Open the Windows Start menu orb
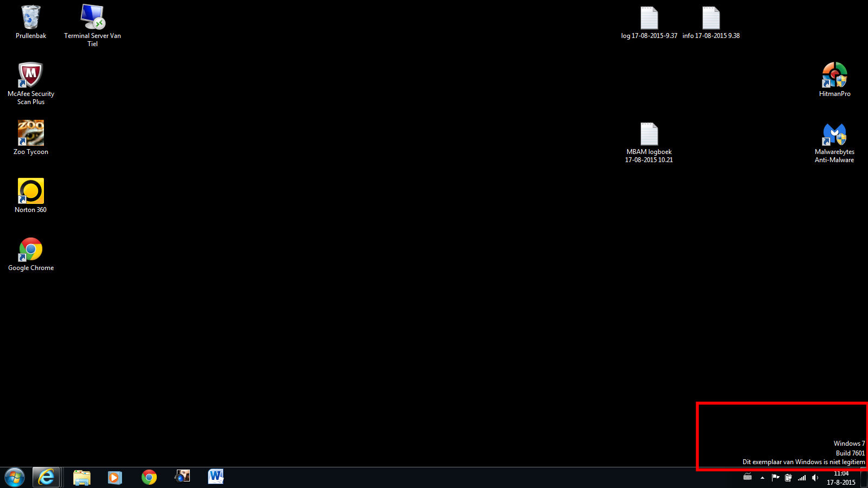The height and width of the screenshot is (488, 868). (15, 477)
